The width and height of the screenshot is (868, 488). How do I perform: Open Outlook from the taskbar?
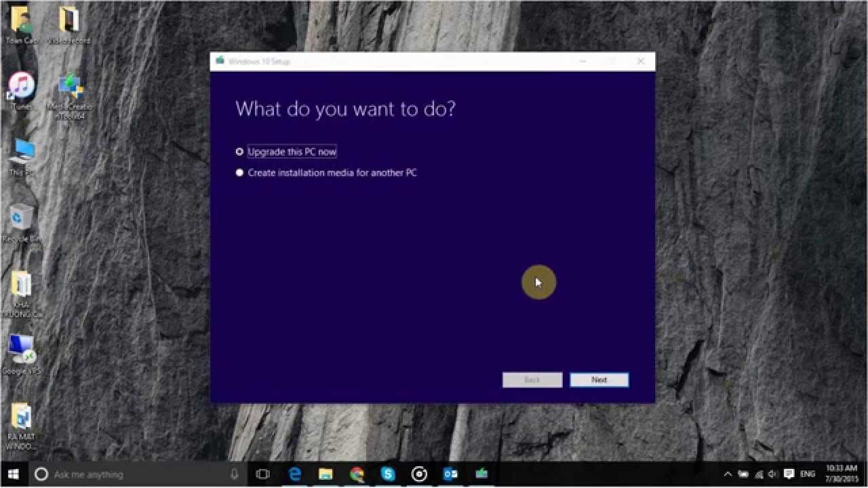click(x=450, y=474)
